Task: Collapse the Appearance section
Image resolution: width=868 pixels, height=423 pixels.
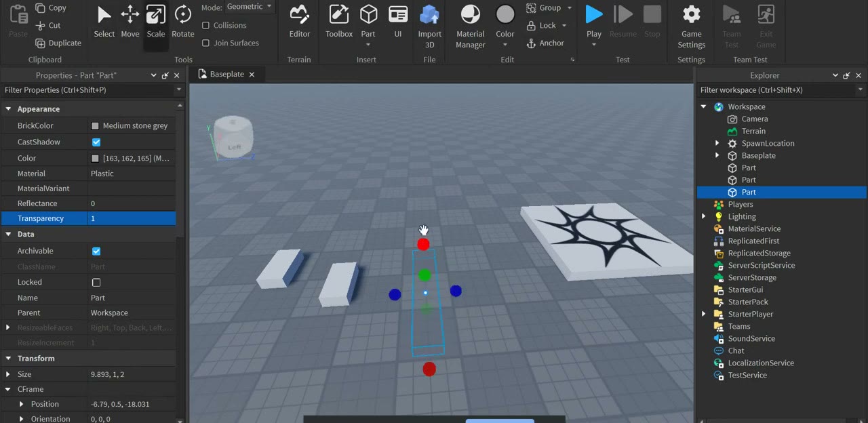Action: click(x=8, y=109)
